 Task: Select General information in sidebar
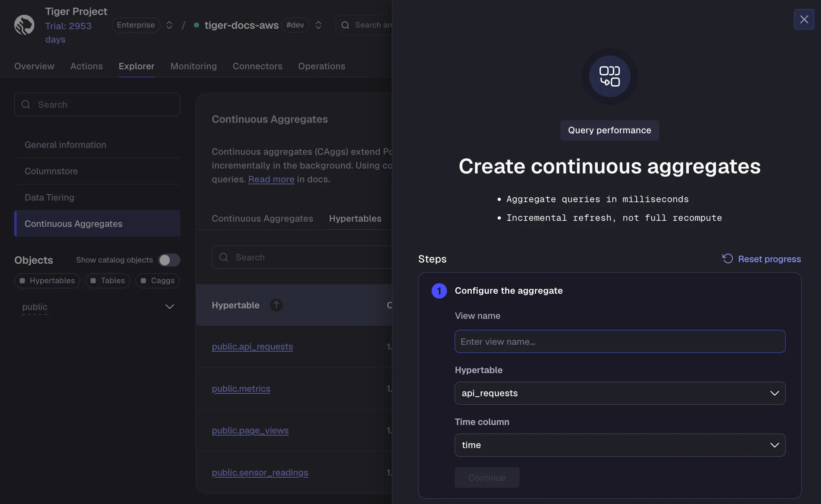click(x=97, y=145)
